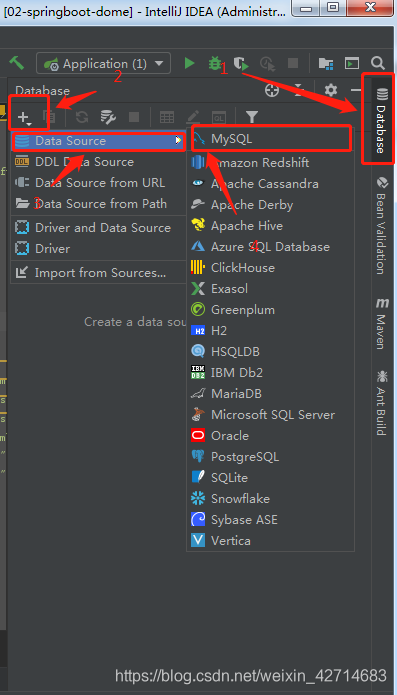Run the application with green play icon
397x695 pixels.
[190, 63]
